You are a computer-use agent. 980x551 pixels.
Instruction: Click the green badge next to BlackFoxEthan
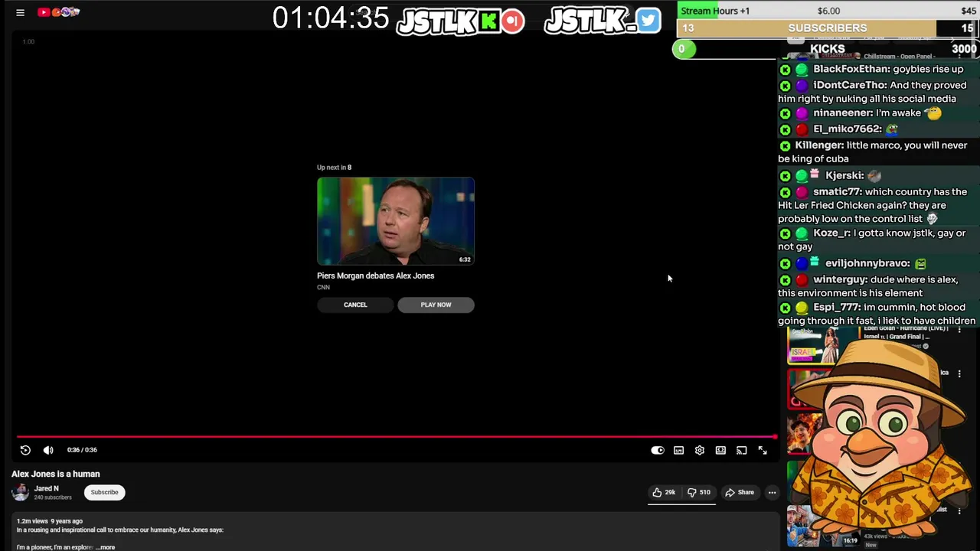pos(802,70)
